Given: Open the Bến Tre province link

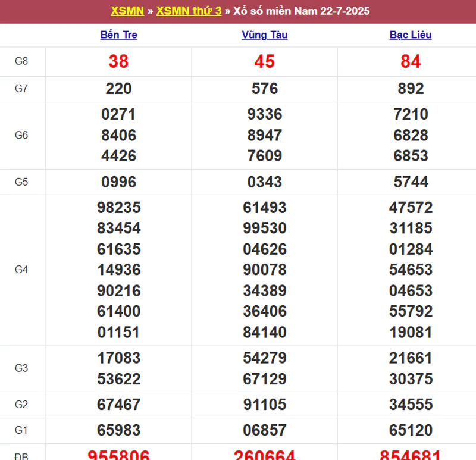Looking at the screenshot, I should (118, 35).
